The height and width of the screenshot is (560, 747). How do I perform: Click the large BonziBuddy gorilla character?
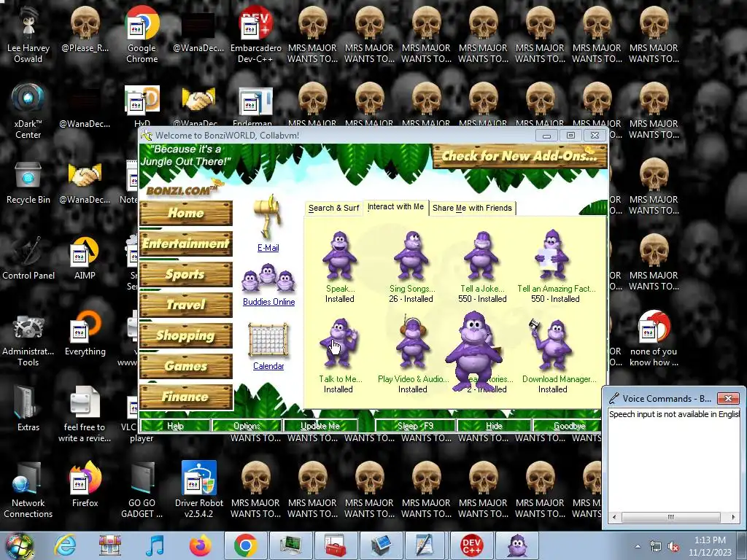click(473, 350)
